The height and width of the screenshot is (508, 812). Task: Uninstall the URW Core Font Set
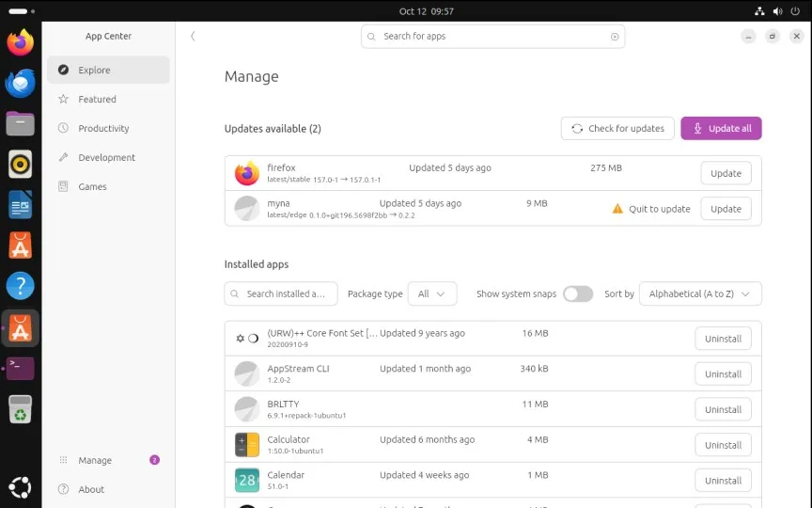tap(723, 339)
